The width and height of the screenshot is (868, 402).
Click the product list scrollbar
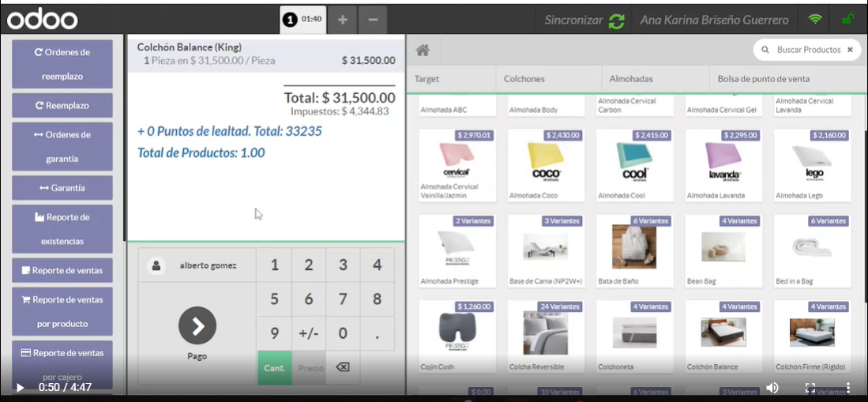pyautogui.click(x=865, y=216)
